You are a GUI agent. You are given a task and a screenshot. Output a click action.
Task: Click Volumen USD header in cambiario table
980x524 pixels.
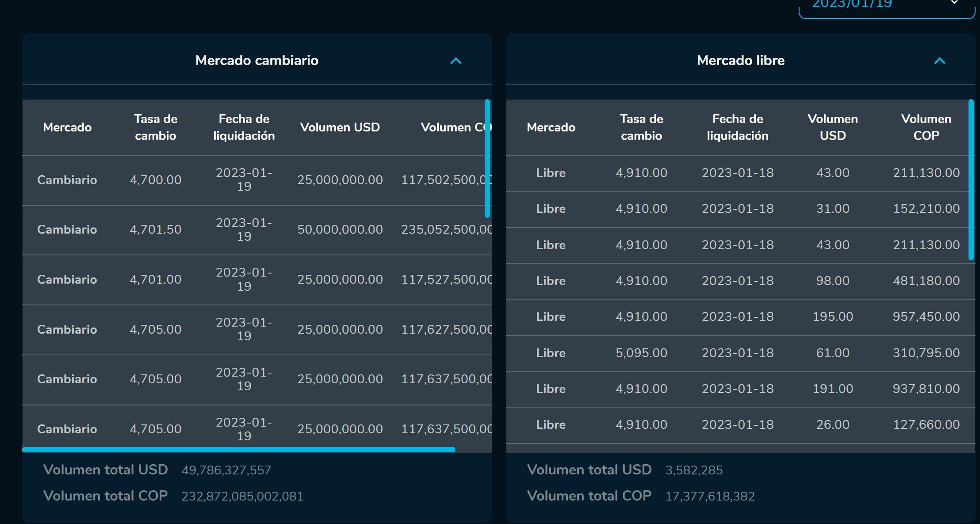(340, 127)
